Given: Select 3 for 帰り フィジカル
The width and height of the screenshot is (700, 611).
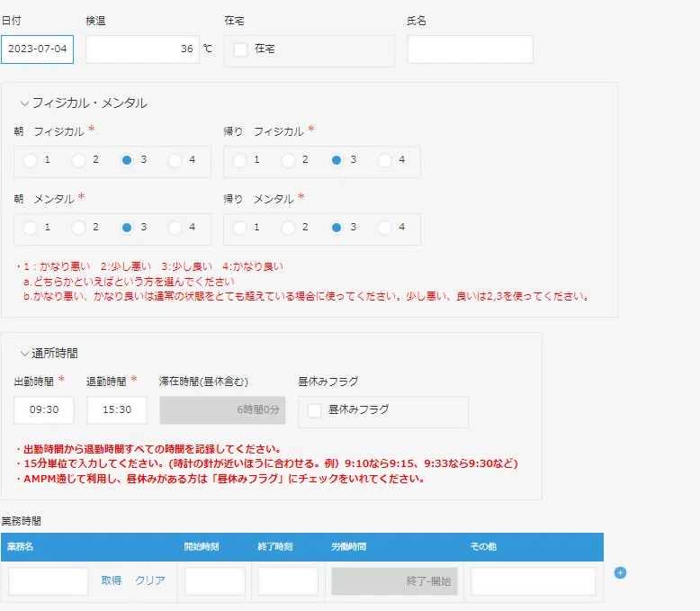Looking at the screenshot, I should tap(337, 160).
